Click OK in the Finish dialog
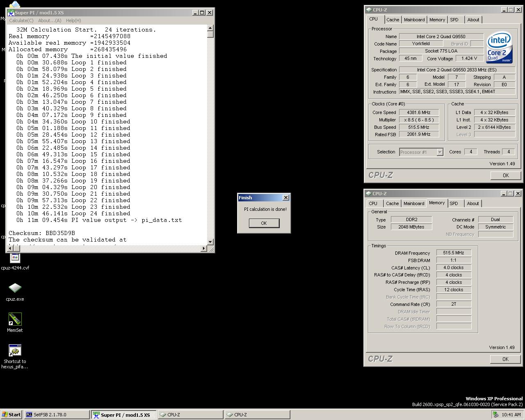The height and width of the screenshot is (420, 525). [x=264, y=223]
